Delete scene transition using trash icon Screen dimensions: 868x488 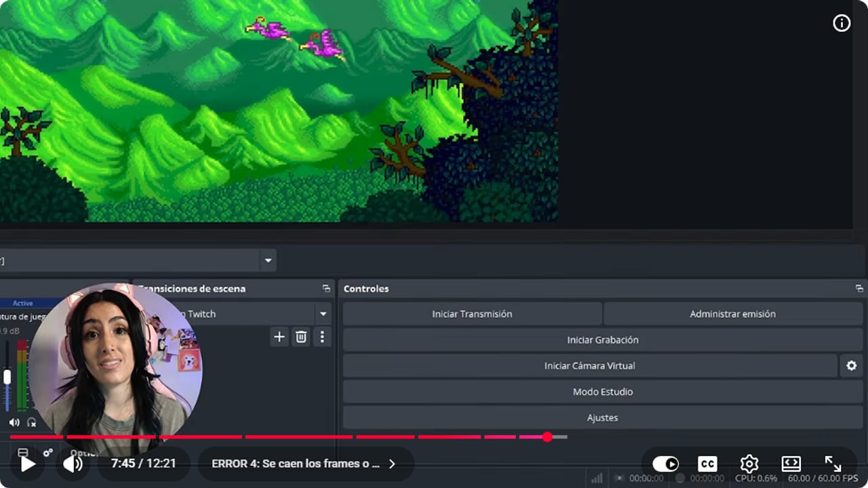301,337
